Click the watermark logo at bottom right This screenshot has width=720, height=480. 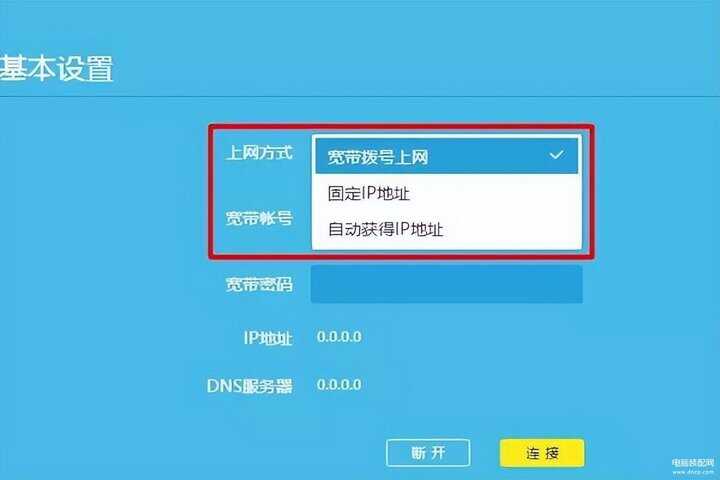tap(693, 462)
